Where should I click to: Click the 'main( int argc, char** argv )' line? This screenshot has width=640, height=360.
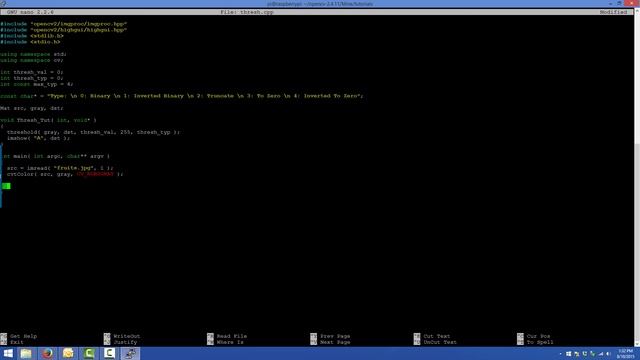[x=56, y=156]
